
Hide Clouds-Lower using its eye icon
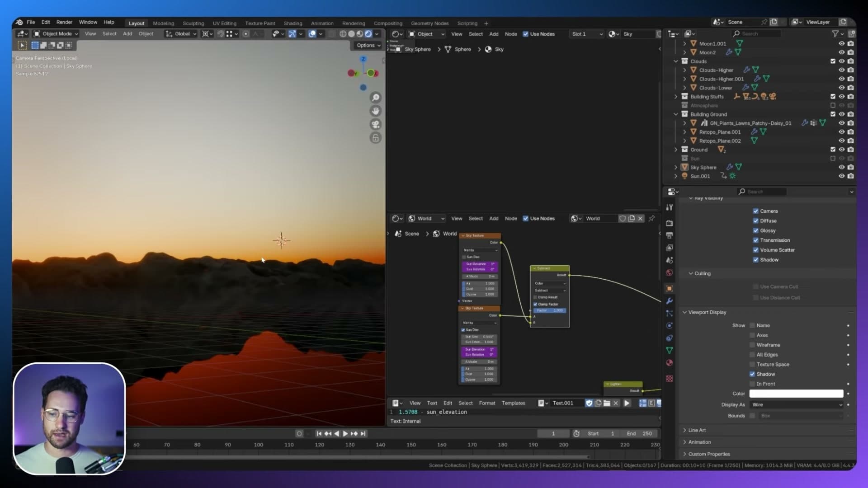point(841,88)
